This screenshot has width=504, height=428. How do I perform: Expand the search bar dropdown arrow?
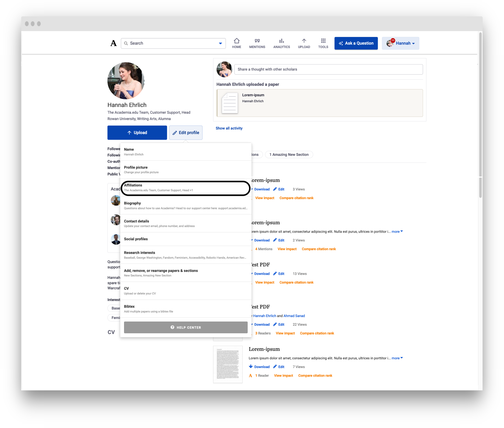click(220, 43)
